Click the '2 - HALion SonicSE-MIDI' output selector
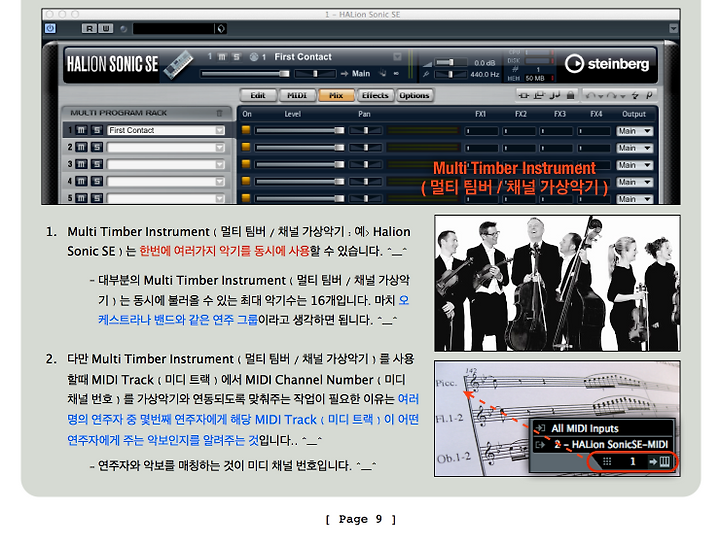 click(x=602, y=444)
